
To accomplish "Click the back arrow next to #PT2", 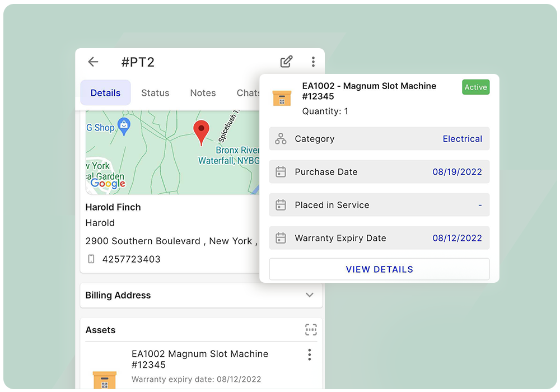I will point(92,62).
